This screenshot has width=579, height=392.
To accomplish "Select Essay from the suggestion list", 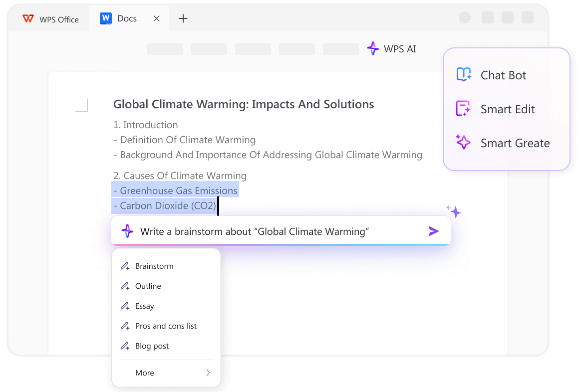I will click(x=145, y=306).
